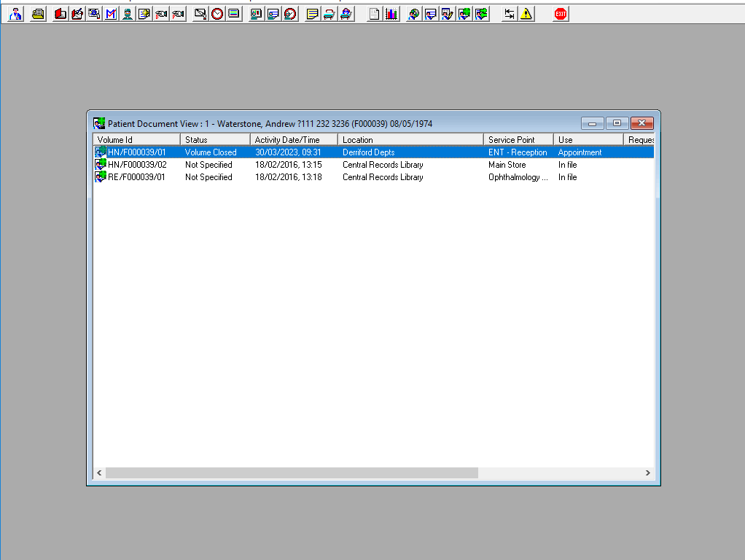
Task: Click the Main Store service point cell
Action: point(507,165)
